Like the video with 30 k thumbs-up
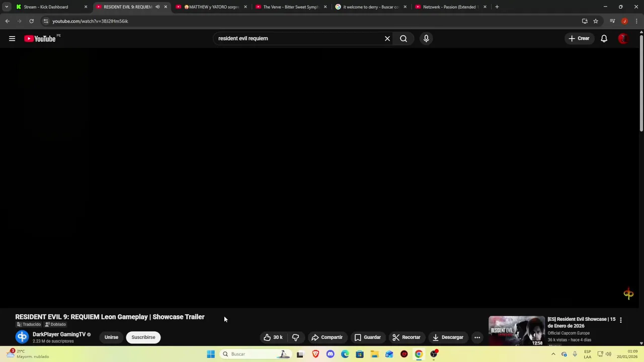The height and width of the screenshot is (362, 644). [273, 337]
